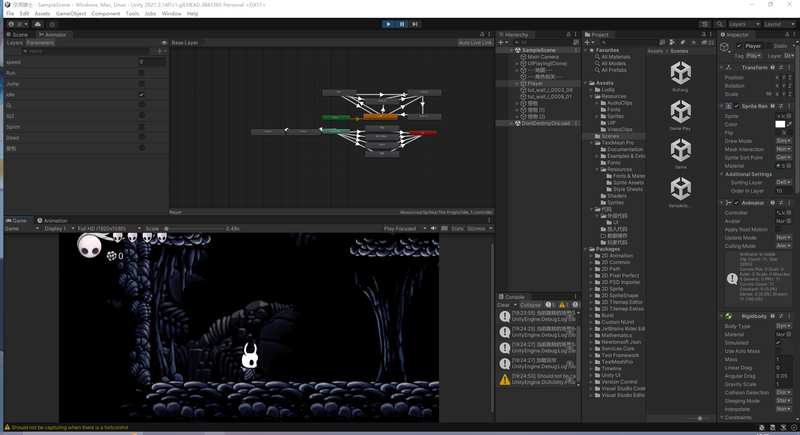800x435 pixels.
Task: Click the Play button in the toolbar
Action: click(x=388, y=24)
